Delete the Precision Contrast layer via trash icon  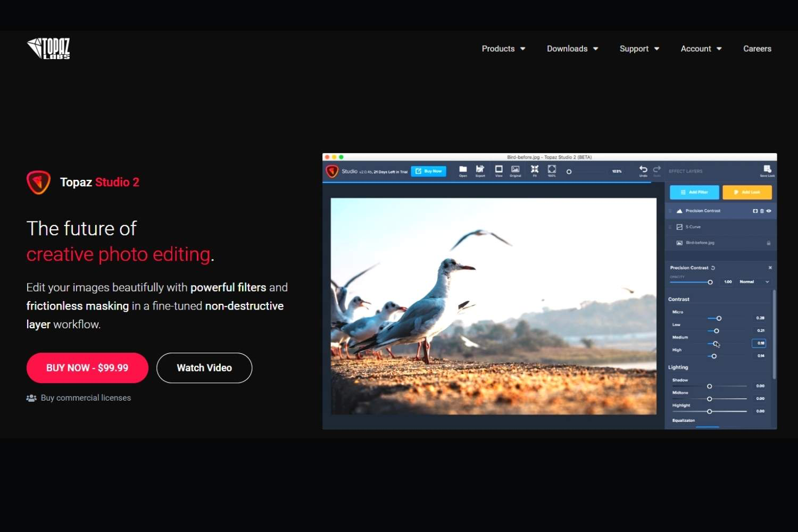[x=762, y=211]
